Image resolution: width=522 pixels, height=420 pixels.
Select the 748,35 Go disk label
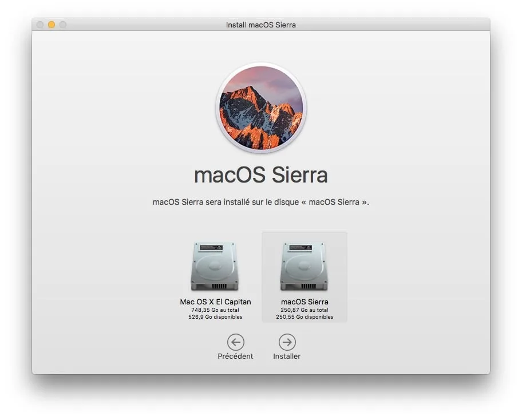[215, 310]
